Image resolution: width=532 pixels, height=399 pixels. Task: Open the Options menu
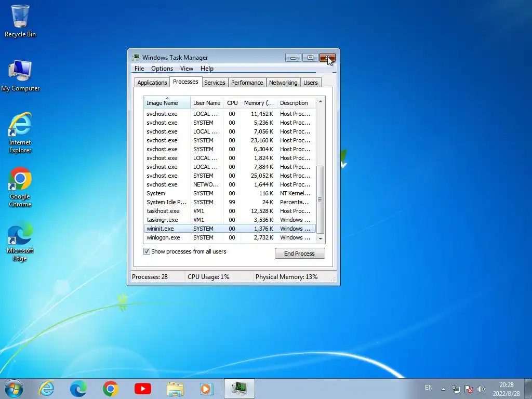click(162, 69)
